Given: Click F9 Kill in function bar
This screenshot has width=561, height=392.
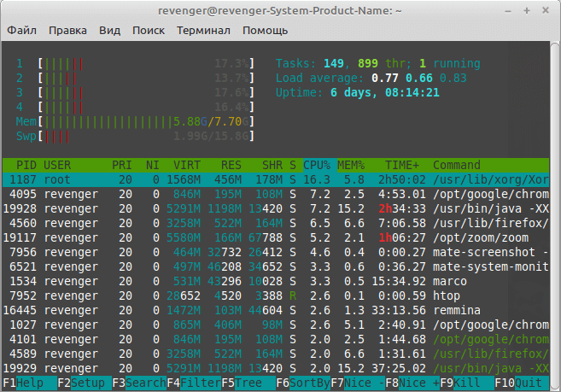Looking at the screenshot, I should [467, 383].
